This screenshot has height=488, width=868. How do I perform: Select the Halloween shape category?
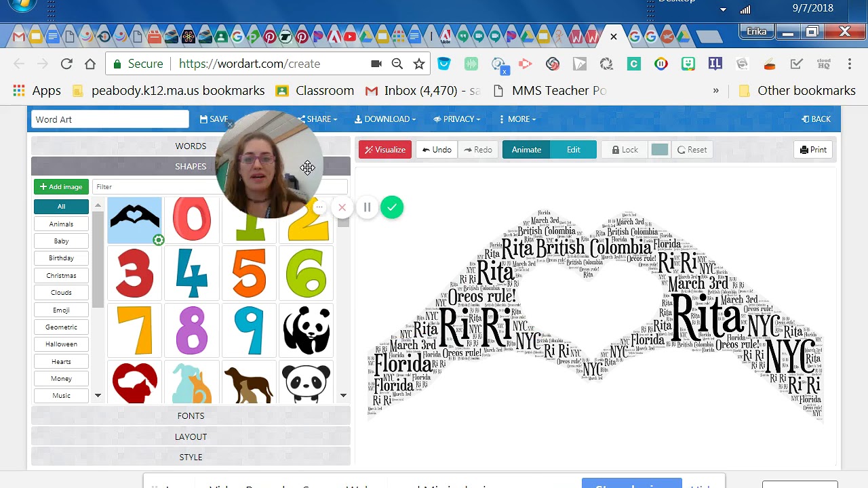click(61, 344)
